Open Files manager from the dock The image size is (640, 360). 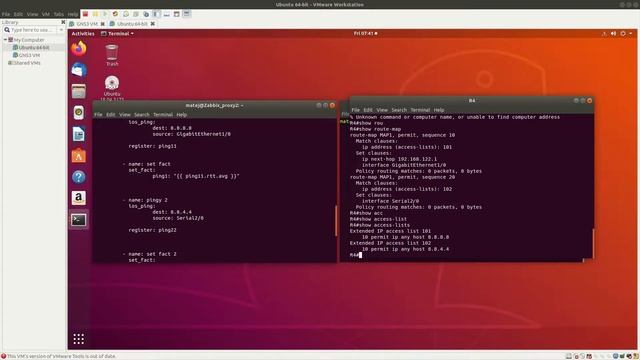point(79,91)
